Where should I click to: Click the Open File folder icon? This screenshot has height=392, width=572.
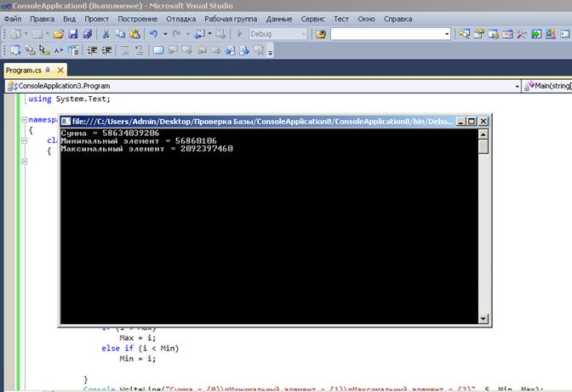[x=59, y=34]
